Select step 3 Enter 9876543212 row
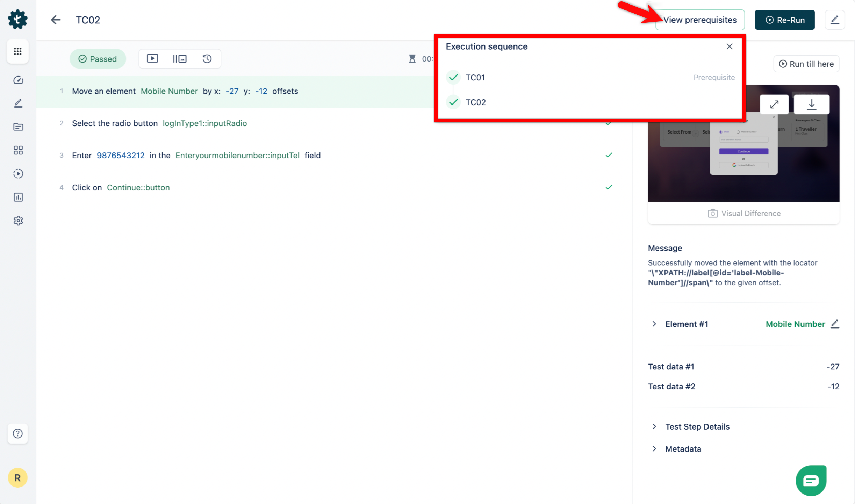 [196, 156]
